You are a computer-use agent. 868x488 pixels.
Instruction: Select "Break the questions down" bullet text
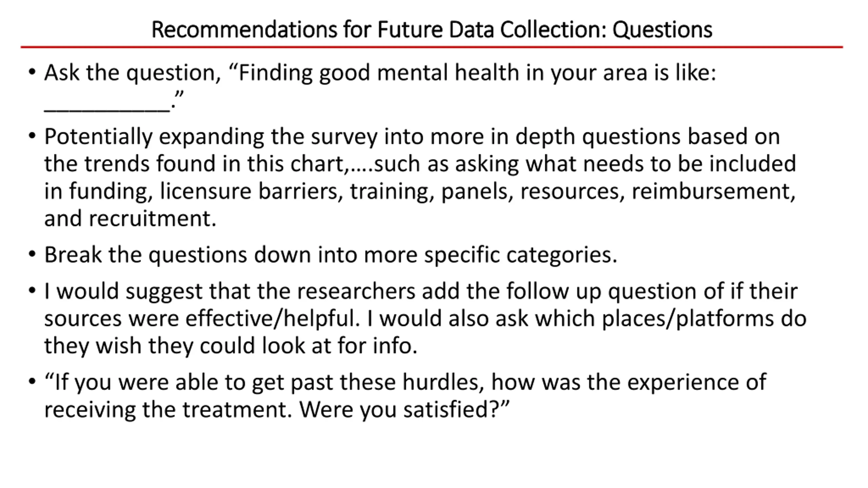[331, 255]
